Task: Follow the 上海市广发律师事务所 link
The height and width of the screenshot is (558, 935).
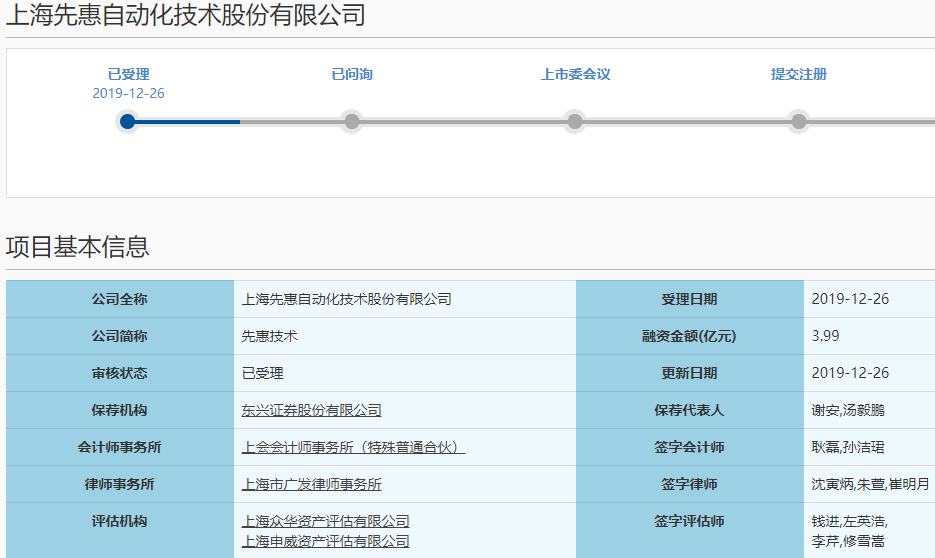Action: [311, 484]
